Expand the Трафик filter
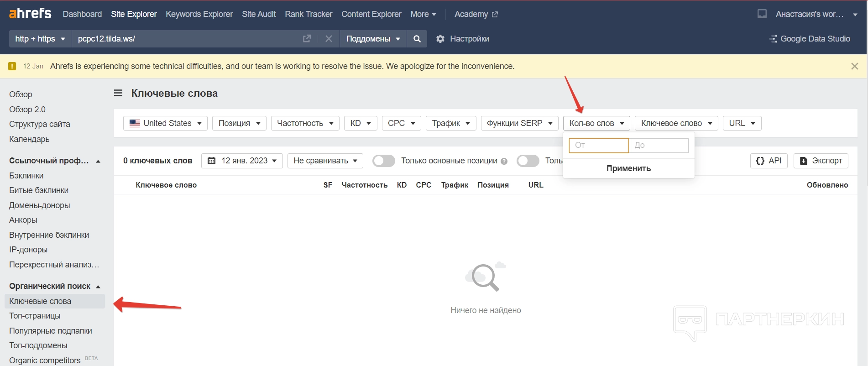 451,123
